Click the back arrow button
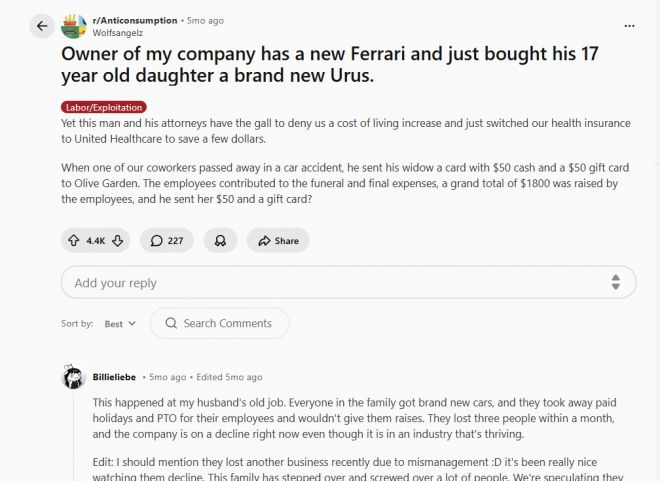Viewport: 660px width, 481px height. [41, 26]
